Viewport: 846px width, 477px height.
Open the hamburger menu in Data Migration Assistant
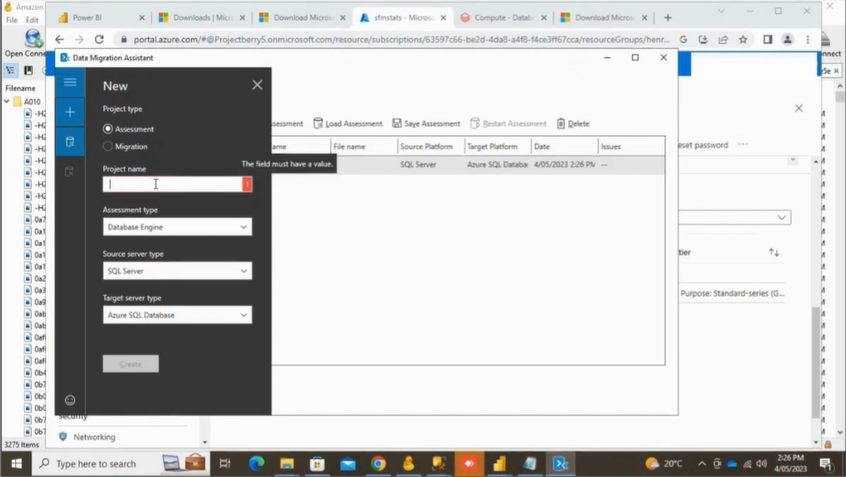70,82
